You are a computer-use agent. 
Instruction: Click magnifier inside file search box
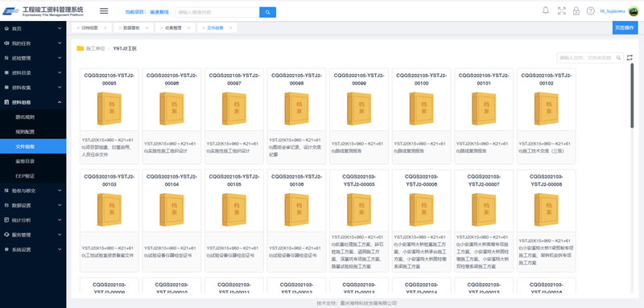tap(618, 58)
